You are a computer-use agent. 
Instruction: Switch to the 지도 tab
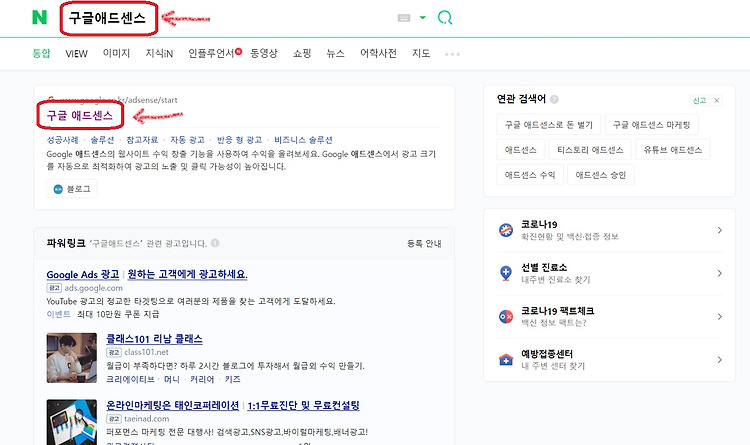[421, 53]
